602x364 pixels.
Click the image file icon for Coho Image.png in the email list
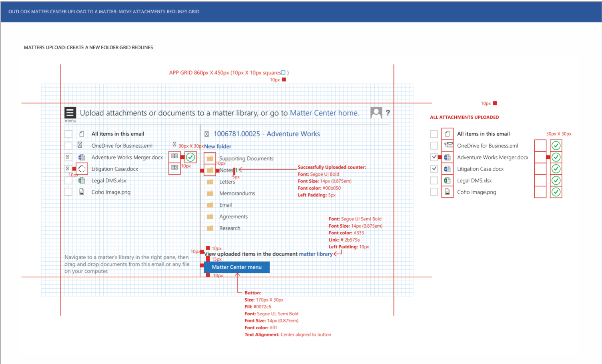(82, 192)
